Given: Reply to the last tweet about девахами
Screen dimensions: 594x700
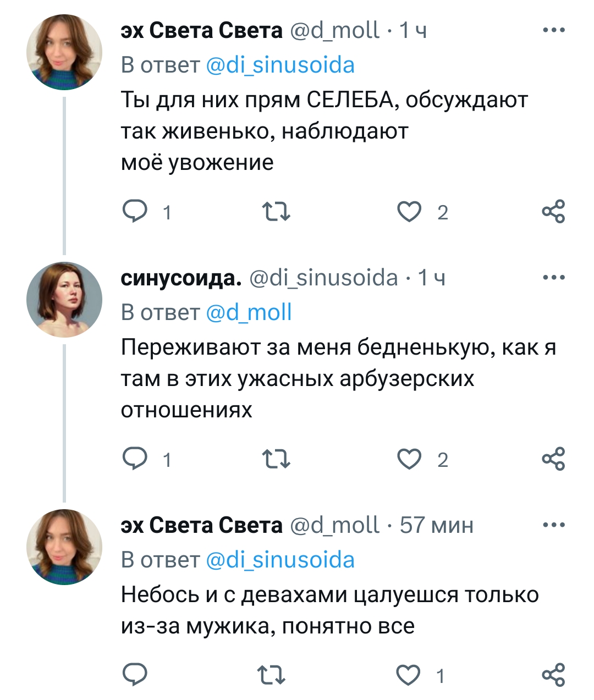Looking at the screenshot, I should (x=135, y=675).
